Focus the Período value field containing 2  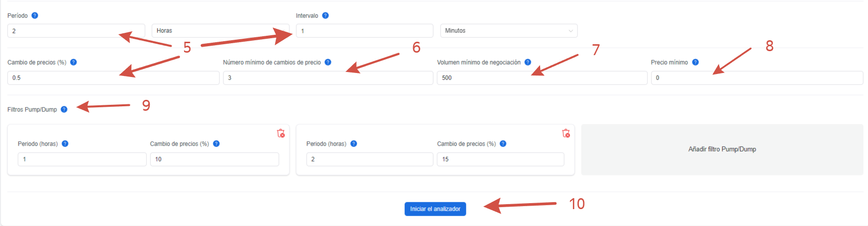76,31
